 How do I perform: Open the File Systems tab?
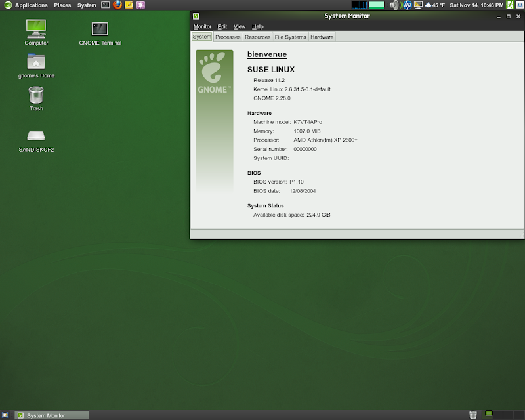click(290, 37)
